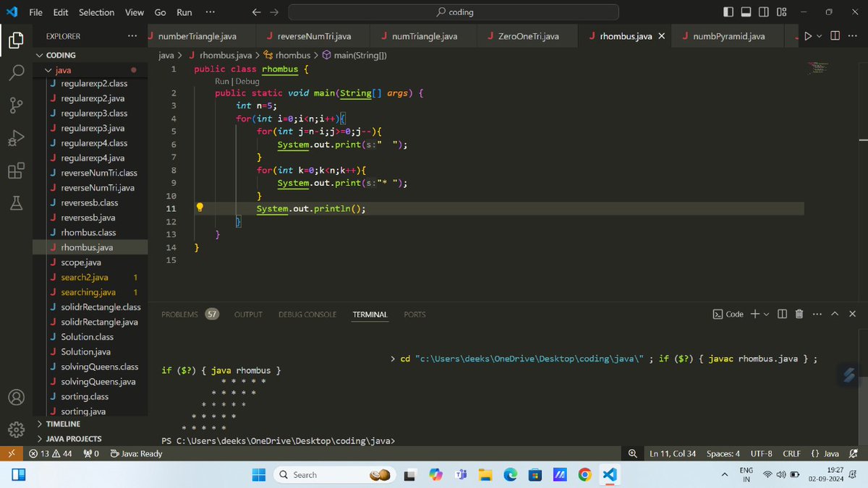The image size is (868, 488).
Task: Open the Run and Debug view
Action: pos(16,137)
